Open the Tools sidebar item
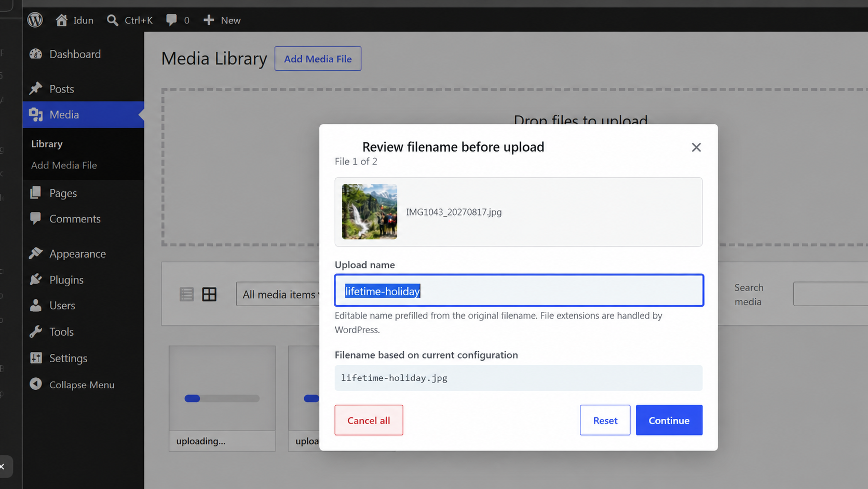This screenshot has height=489, width=868. (83, 332)
